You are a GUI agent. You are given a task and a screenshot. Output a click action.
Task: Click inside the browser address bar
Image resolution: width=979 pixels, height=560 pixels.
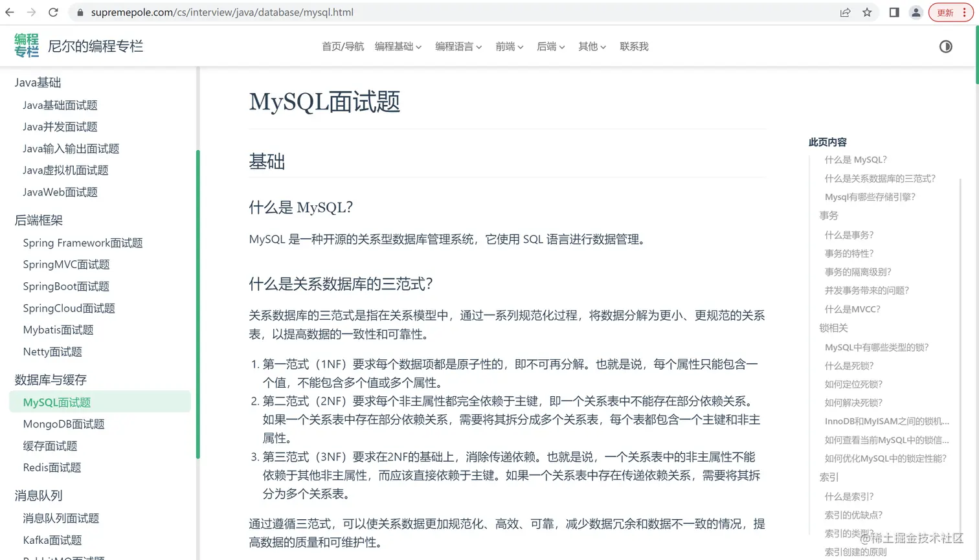point(259,12)
